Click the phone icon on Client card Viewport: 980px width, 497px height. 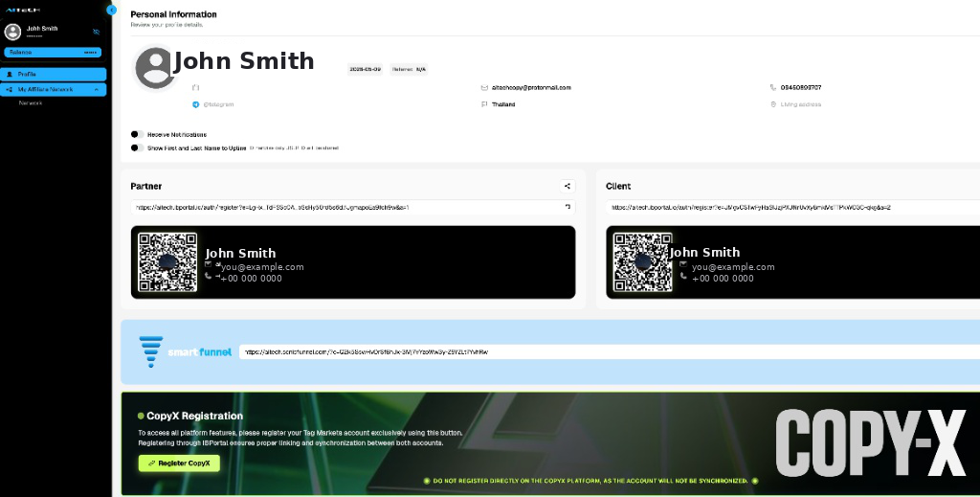(683, 276)
